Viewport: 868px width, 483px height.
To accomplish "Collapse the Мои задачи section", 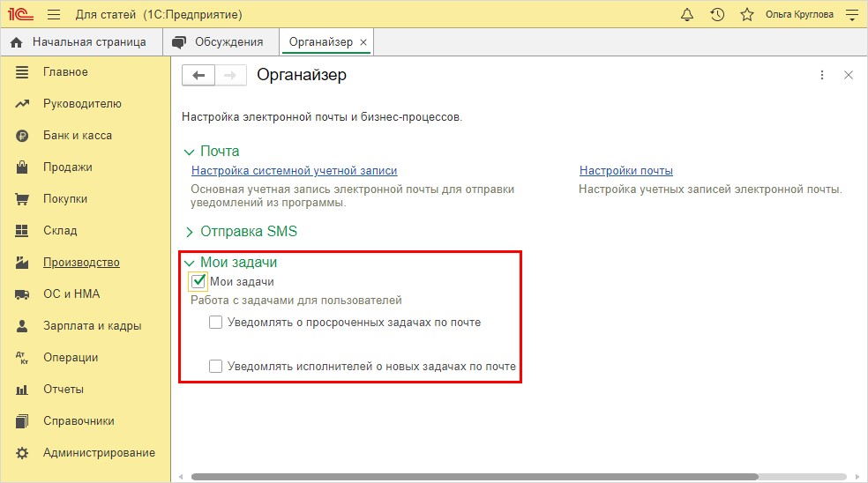I will pyautogui.click(x=190, y=263).
